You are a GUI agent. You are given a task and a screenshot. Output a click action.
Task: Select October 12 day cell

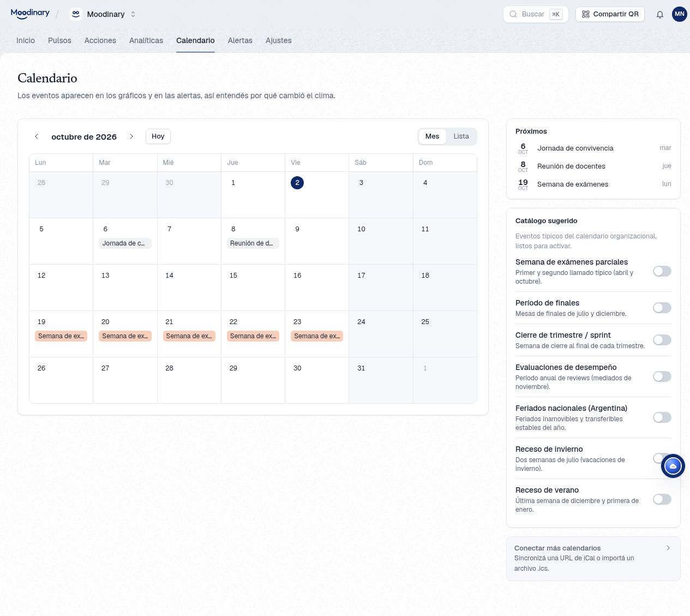coord(61,288)
